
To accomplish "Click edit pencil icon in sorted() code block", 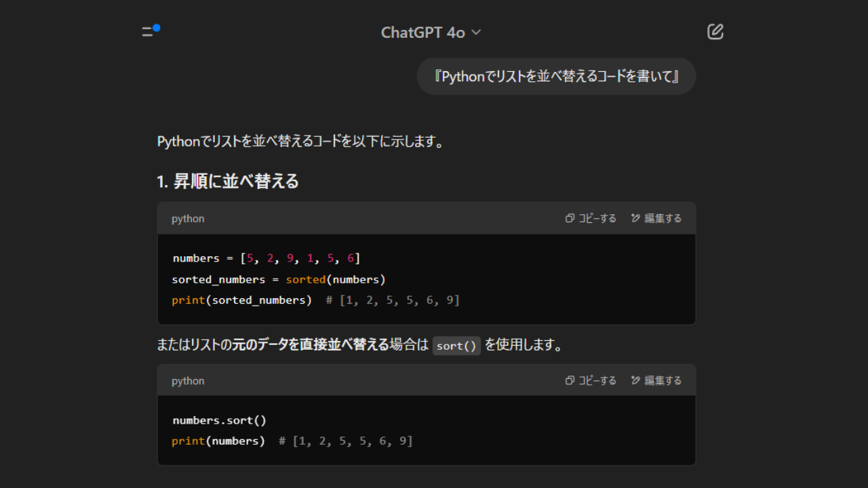I will 635,218.
